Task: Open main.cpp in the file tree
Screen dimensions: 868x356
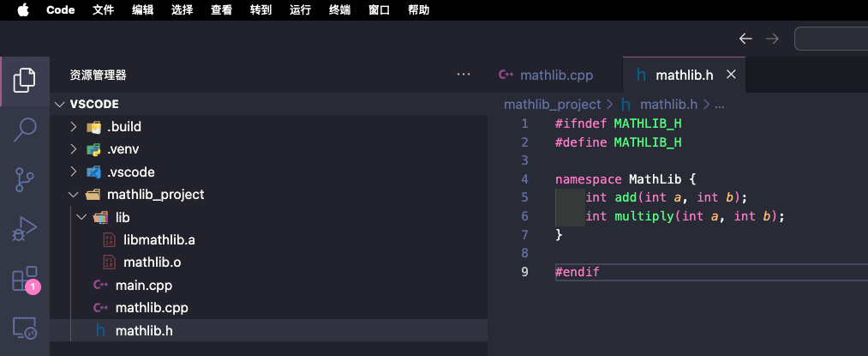Action: [x=143, y=285]
